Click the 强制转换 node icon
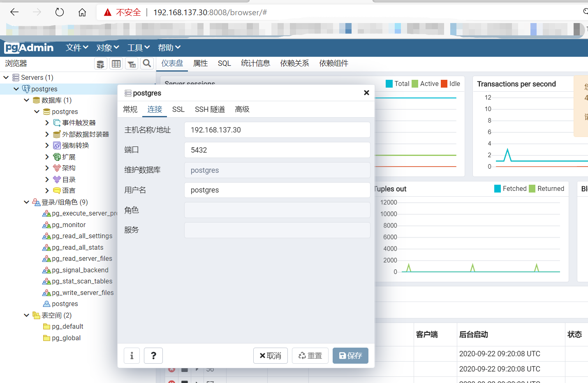This screenshot has width=588, height=383. click(57, 145)
